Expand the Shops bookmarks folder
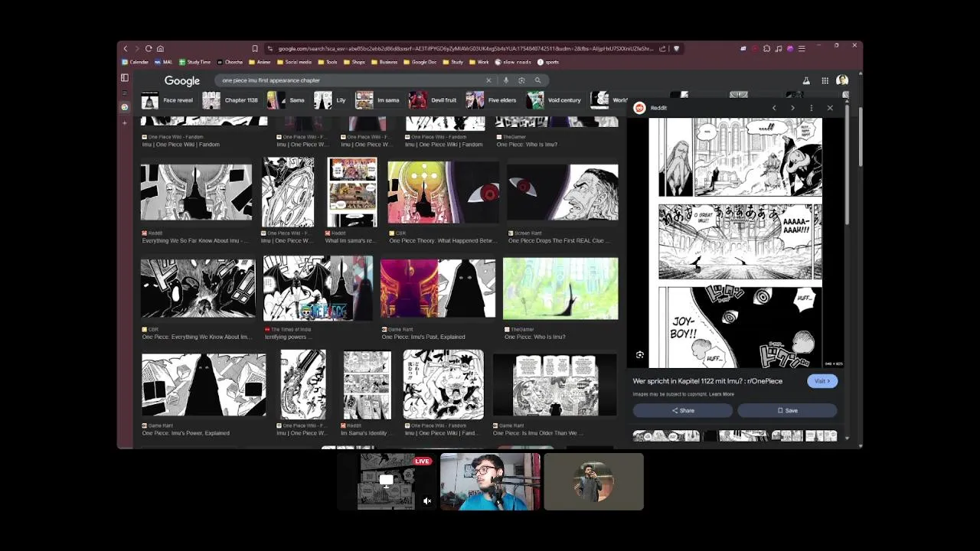980x551 pixels. [354, 62]
